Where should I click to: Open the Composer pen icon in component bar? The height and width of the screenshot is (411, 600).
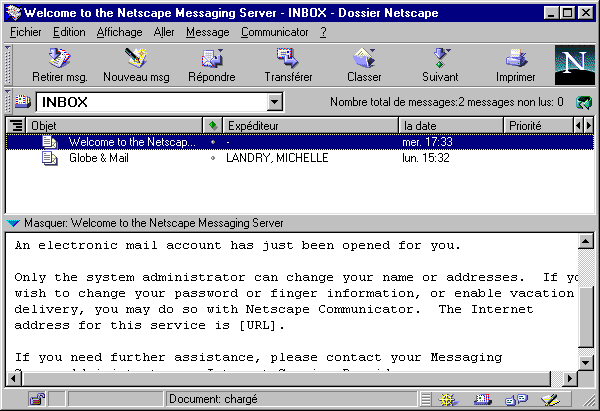pyautogui.click(x=550, y=400)
